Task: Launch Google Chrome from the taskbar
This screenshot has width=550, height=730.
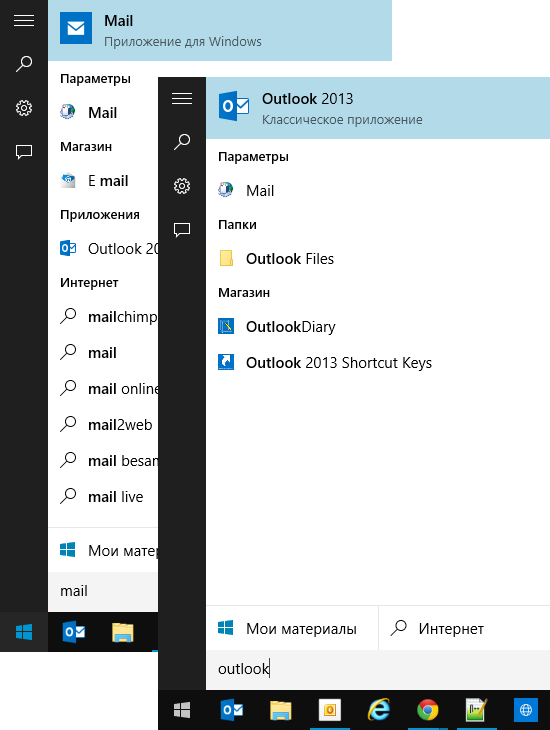Action: 428,710
